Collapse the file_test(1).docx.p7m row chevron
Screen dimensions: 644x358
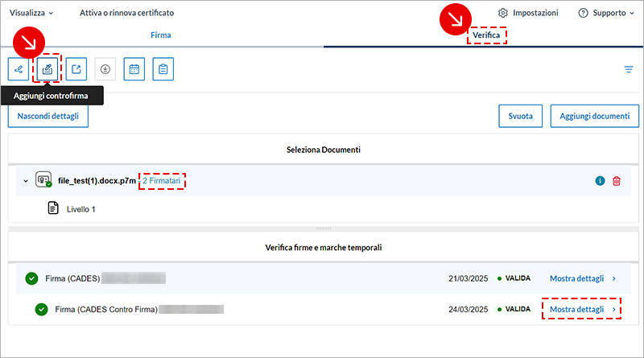click(x=25, y=181)
